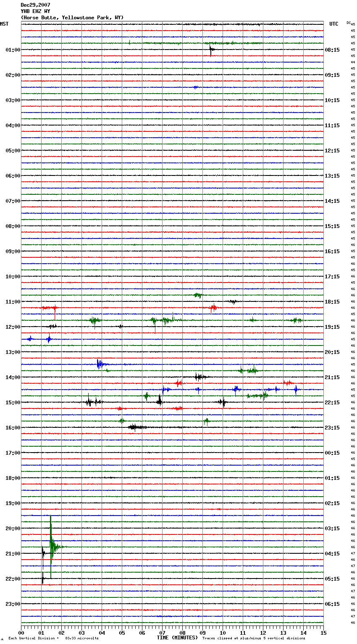
Task: Click the Traces clipped at plus/minus 5 footnote
Action: (254, 639)
